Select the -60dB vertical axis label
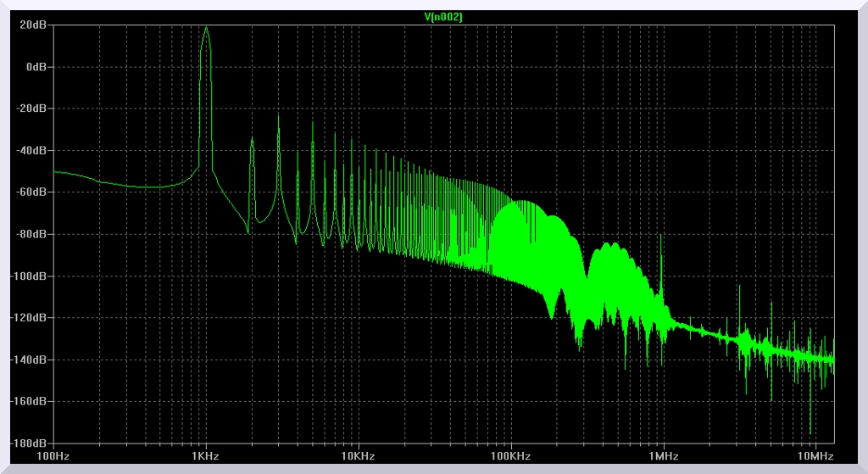 click(x=31, y=192)
